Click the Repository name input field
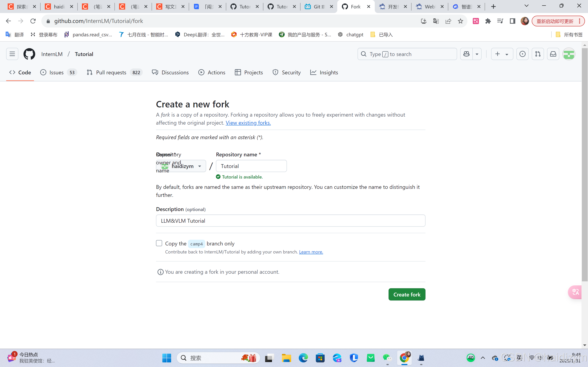Screen dimensions: 588x367 tap(251, 166)
